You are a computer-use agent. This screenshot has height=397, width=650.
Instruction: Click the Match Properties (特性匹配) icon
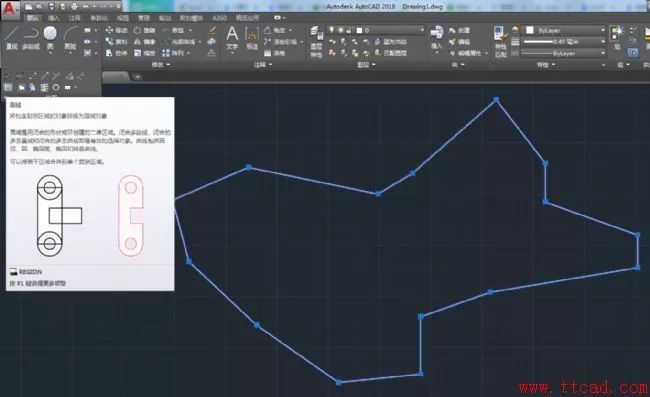[501, 35]
